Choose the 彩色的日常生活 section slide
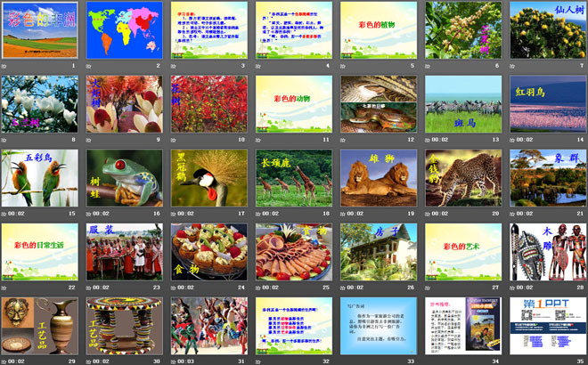The image size is (588, 365). tap(39, 251)
